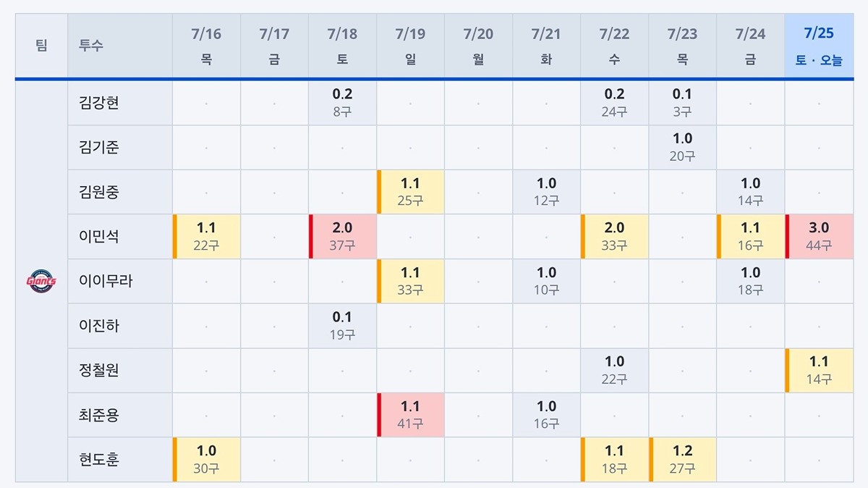
Task: Click pitcher name 김강현
Action: pos(99,102)
